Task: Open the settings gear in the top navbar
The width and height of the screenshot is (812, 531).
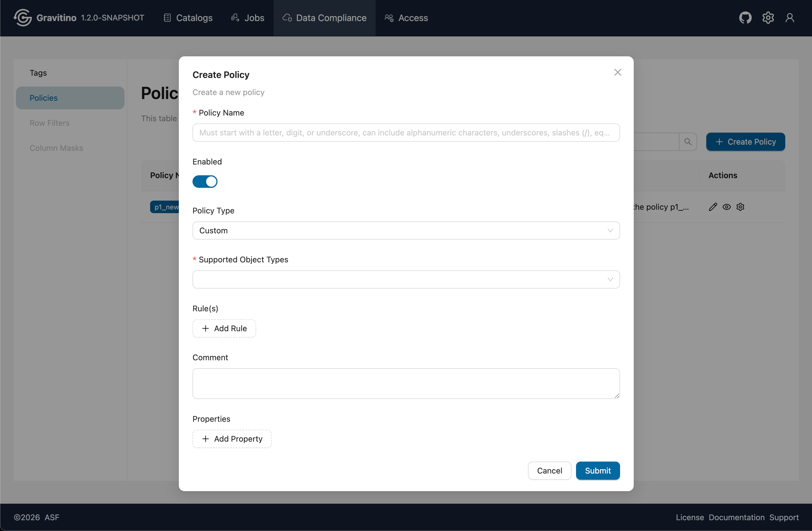Action: [x=768, y=18]
